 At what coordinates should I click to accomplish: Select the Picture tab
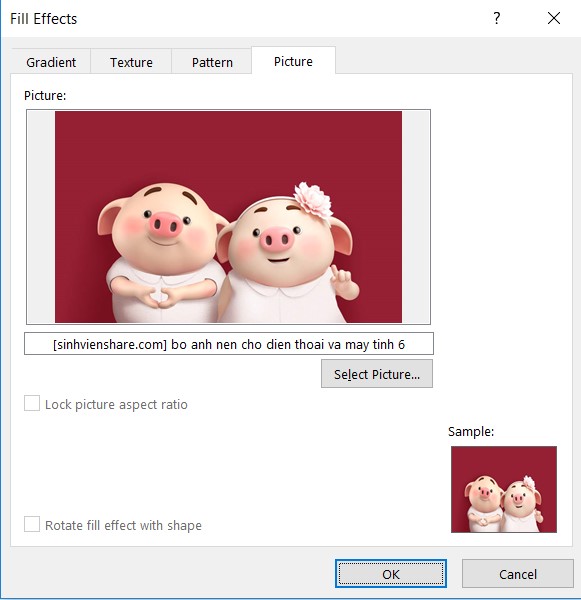tap(293, 61)
